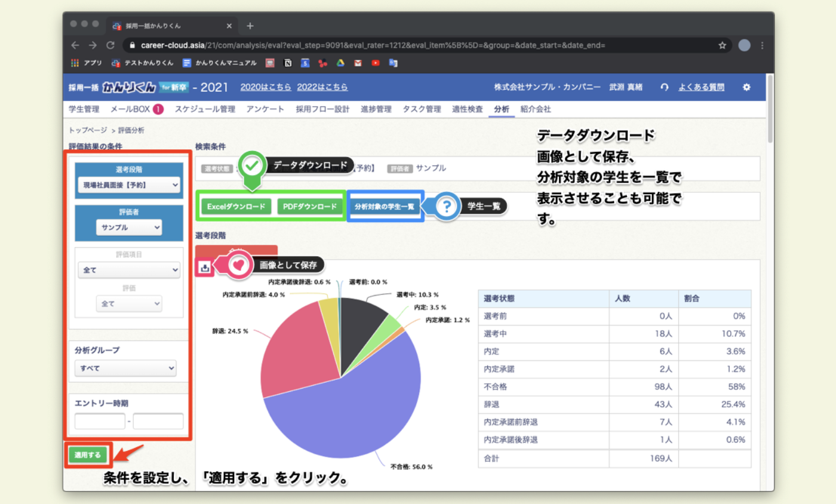Open the 分析対象の学生一覧 button

pyautogui.click(x=384, y=207)
